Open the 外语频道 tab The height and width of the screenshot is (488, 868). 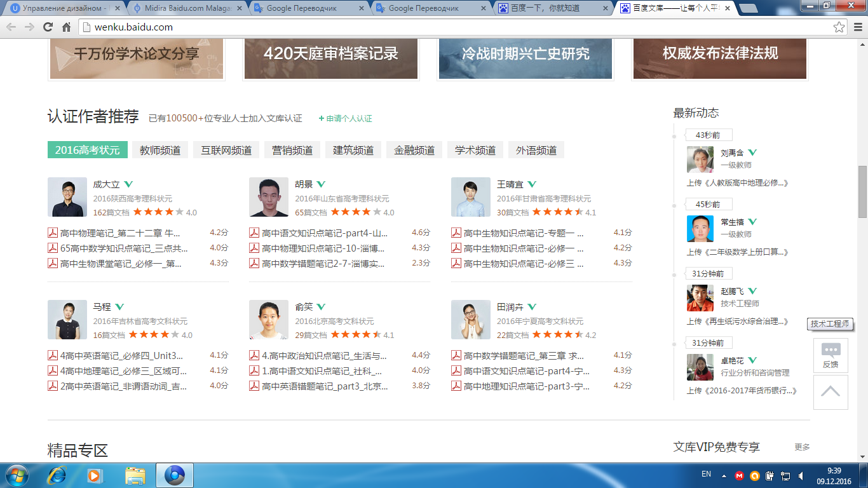pyautogui.click(x=536, y=150)
